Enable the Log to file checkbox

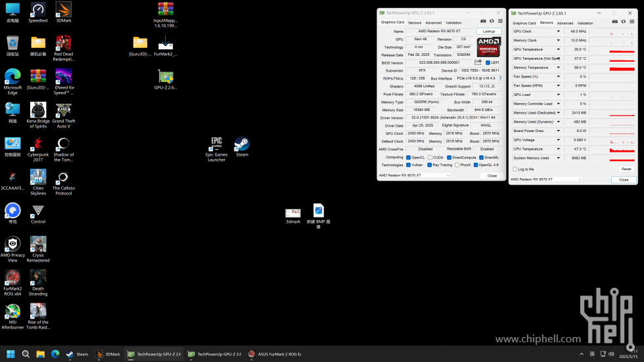[x=515, y=169]
